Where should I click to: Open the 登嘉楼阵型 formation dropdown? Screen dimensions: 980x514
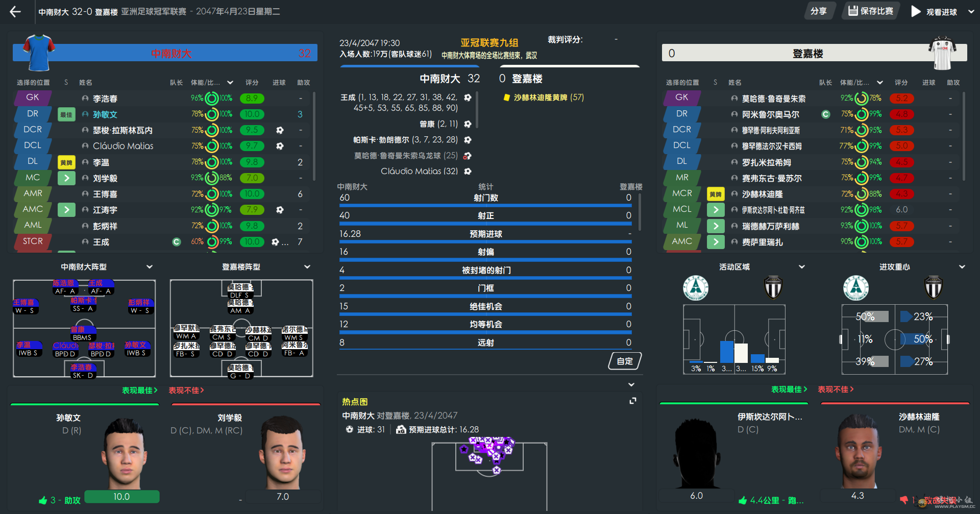pos(307,267)
